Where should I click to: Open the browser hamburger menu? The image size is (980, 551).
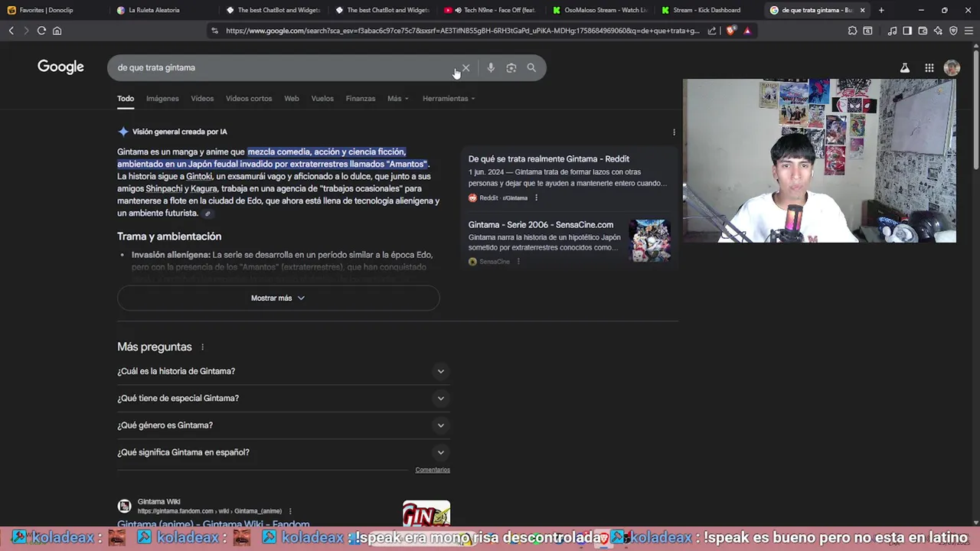pyautogui.click(x=969, y=31)
